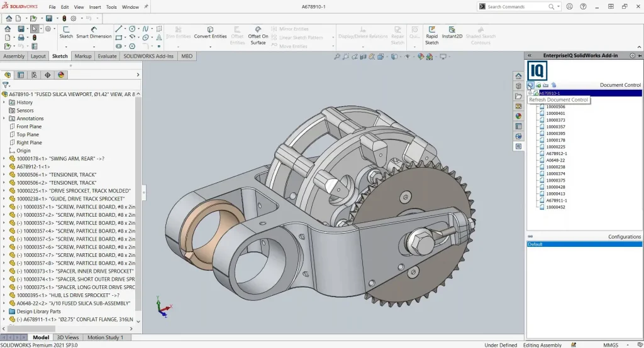Expand the History tree node
This screenshot has width=644, height=348.
click(x=4, y=102)
